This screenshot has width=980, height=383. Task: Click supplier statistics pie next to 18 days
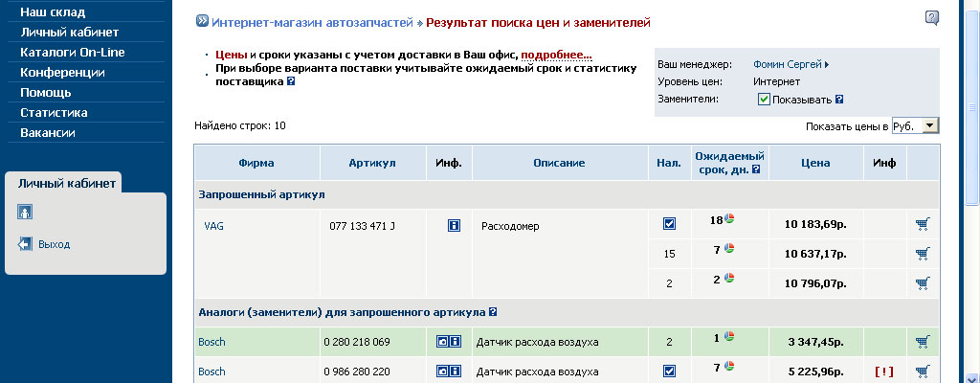(x=728, y=219)
